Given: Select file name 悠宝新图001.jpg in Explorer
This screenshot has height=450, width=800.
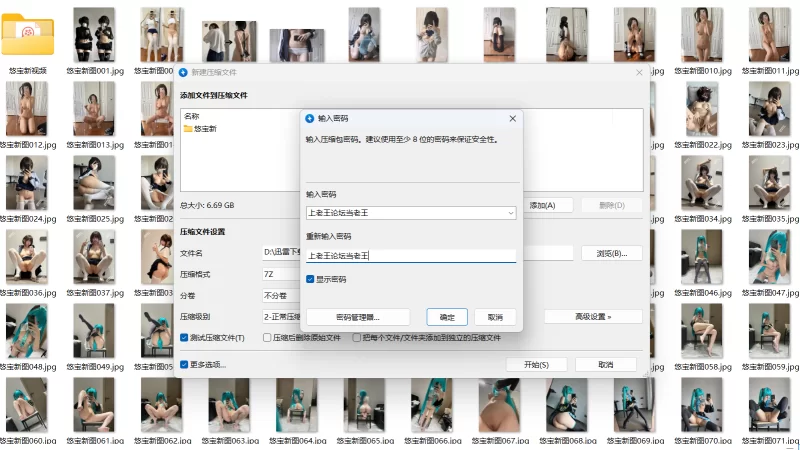Looking at the screenshot, I should pos(95,71).
